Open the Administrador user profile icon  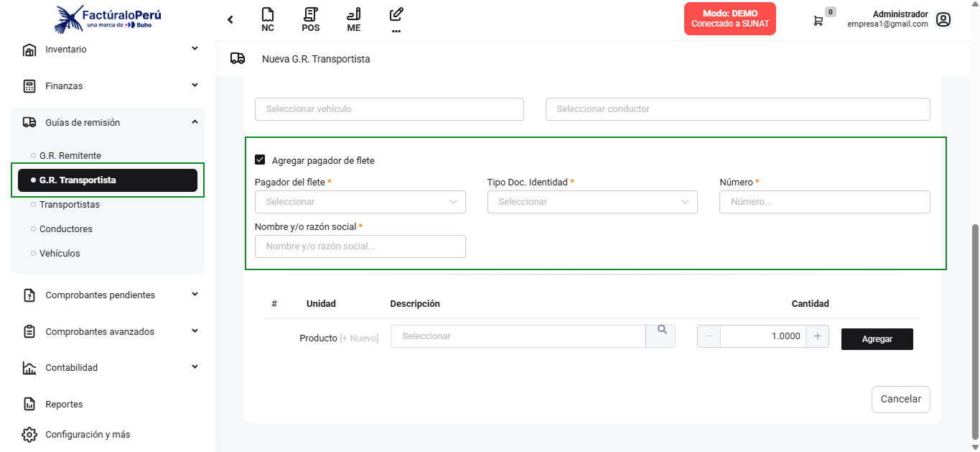click(x=943, y=19)
